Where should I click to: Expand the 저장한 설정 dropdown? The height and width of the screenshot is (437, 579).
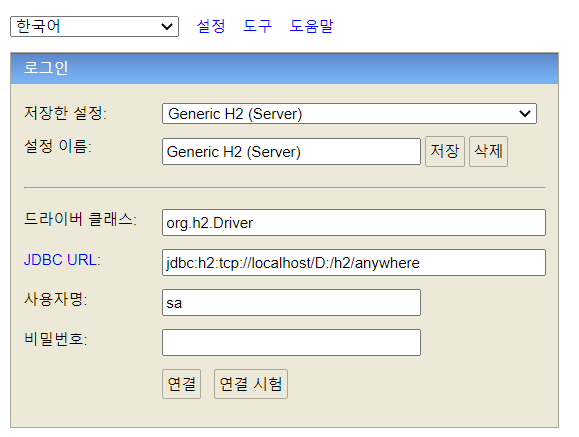tap(349, 113)
